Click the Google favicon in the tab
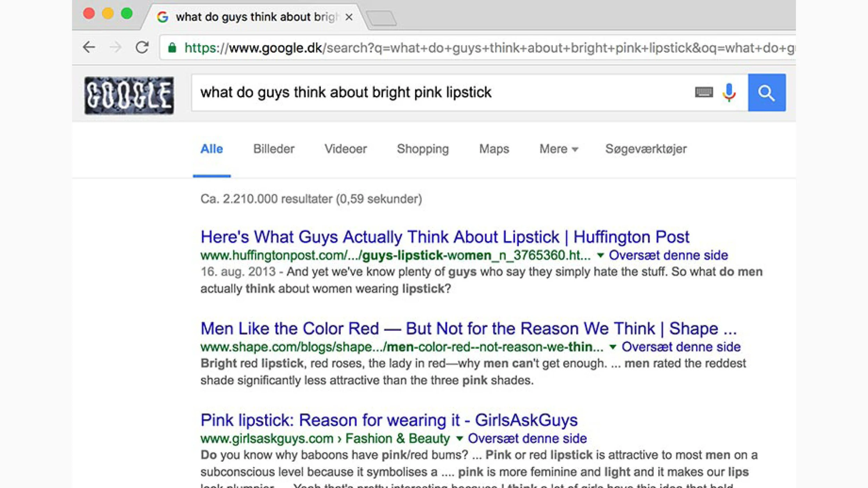The image size is (868, 488). (162, 17)
